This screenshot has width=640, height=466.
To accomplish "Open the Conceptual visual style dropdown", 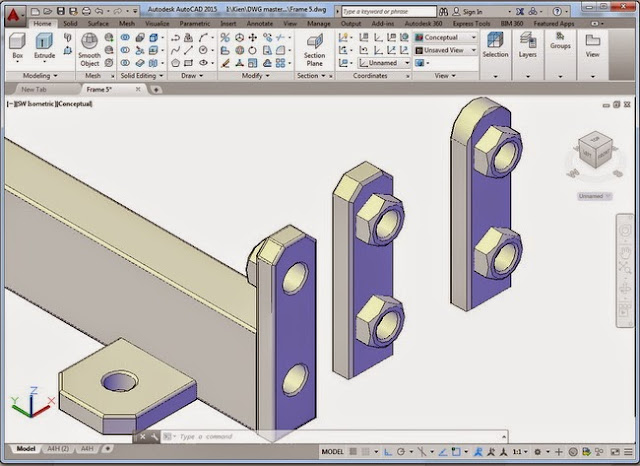I will pos(445,38).
